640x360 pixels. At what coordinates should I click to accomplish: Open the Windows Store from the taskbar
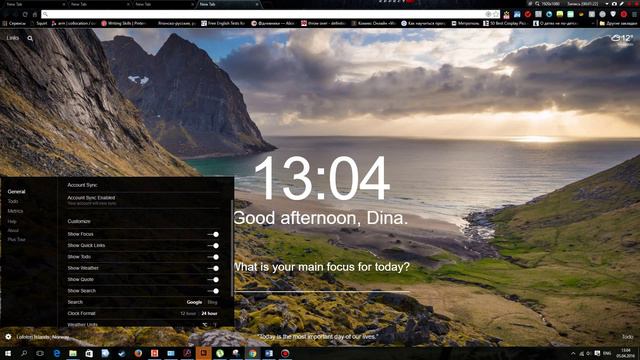point(89,353)
